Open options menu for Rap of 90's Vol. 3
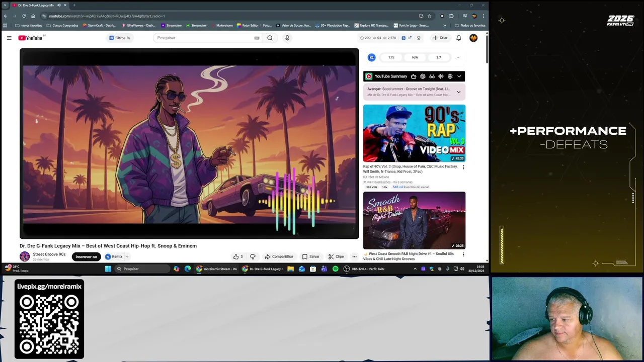The width and height of the screenshot is (644, 362). (x=463, y=167)
